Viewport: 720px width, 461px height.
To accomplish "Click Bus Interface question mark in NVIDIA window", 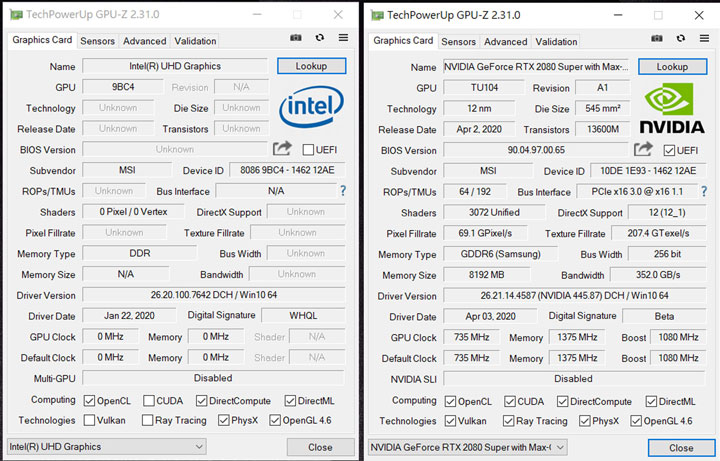I will click(x=703, y=191).
